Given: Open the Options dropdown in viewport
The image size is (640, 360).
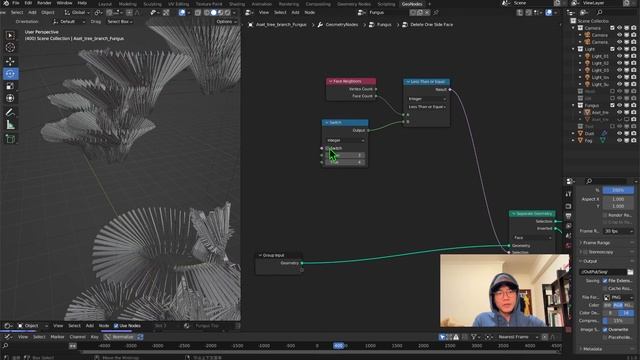Looking at the screenshot, I should click(x=226, y=22).
